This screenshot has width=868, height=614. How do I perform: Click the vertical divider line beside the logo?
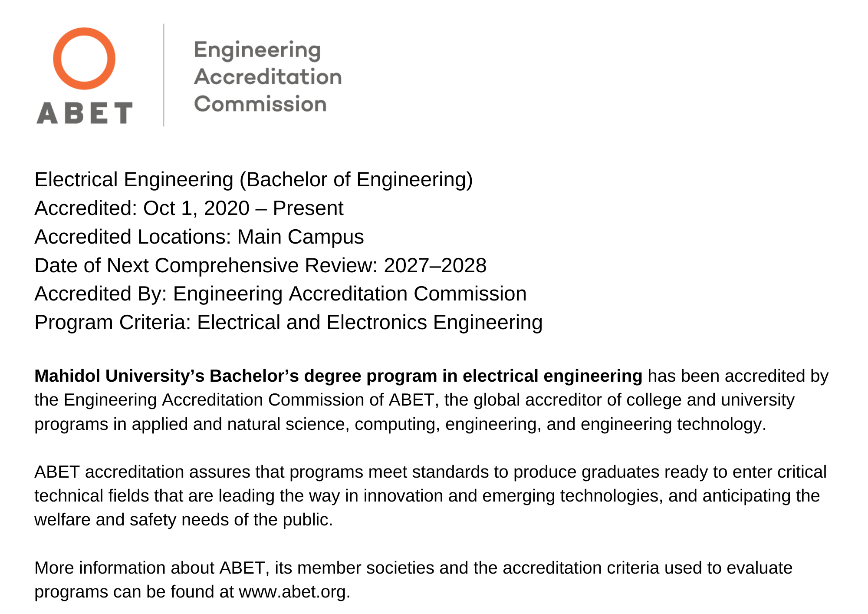(164, 75)
